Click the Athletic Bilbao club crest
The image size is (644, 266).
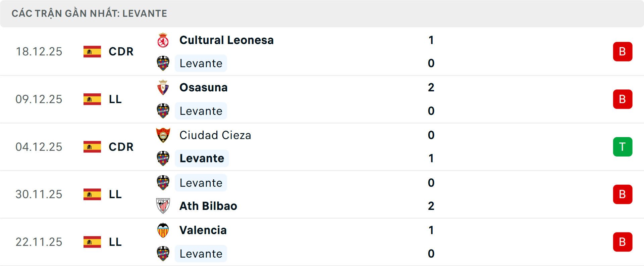point(163,206)
